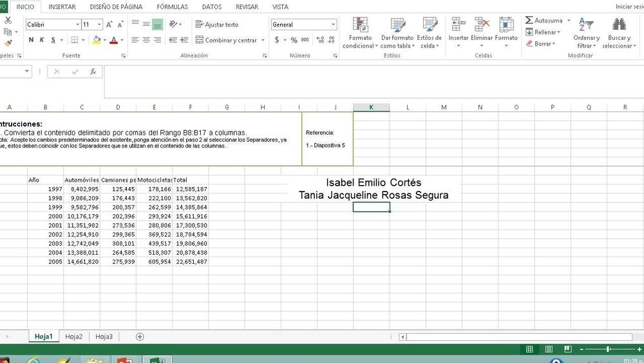
Task: Switch to the FÓRMULAS ribbon tab
Action: tap(173, 7)
